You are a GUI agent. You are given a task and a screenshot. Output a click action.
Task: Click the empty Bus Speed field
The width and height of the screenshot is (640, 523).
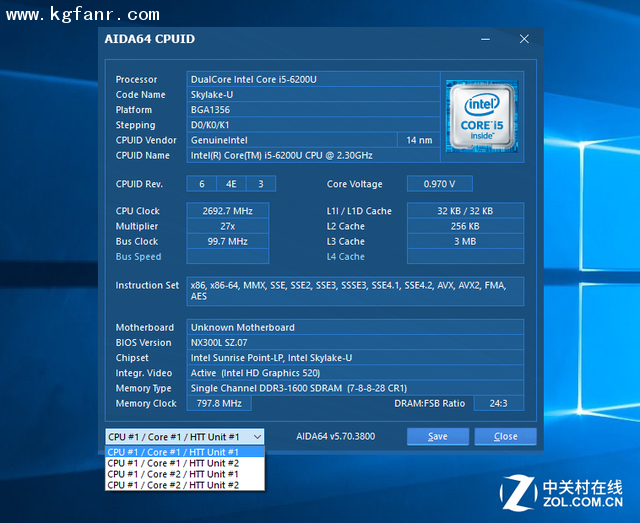(227, 256)
